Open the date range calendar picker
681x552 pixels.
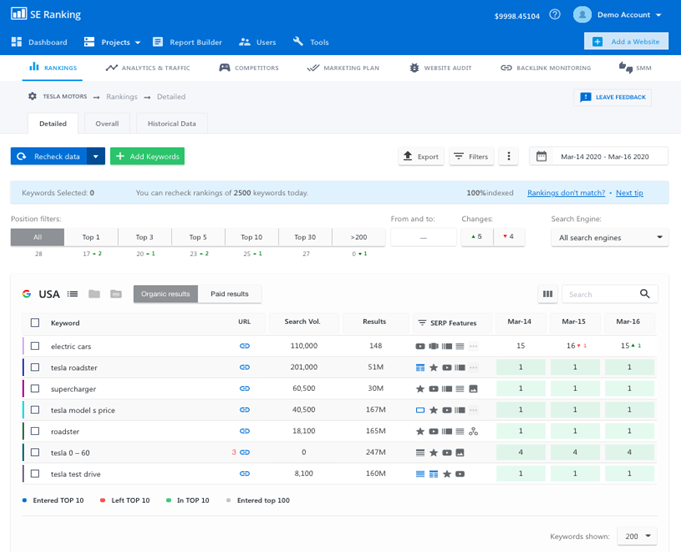click(598, 156)
